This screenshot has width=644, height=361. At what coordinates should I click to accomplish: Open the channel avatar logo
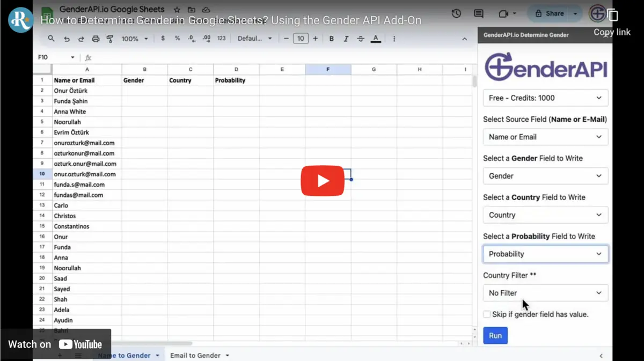point(21,20)
